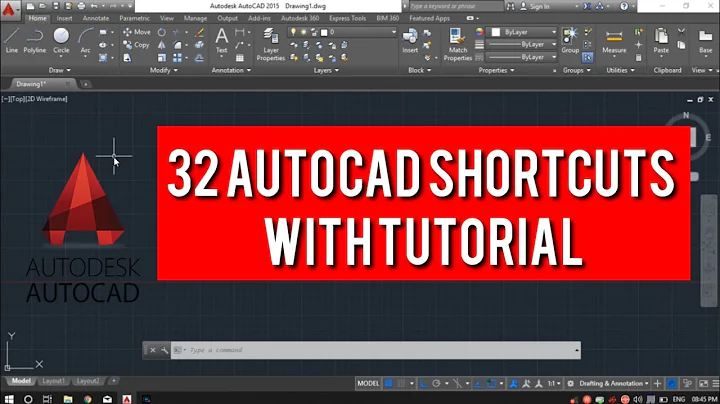Select the linear Dimension tool
Screen dimensions: 720x404
click(x=239, y=32)
